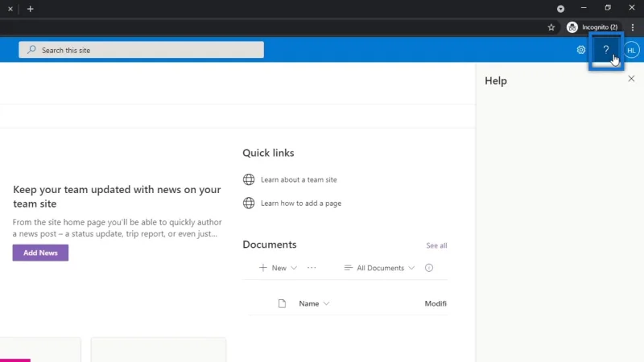Restore down the browser window

click(x=608, y=8)
